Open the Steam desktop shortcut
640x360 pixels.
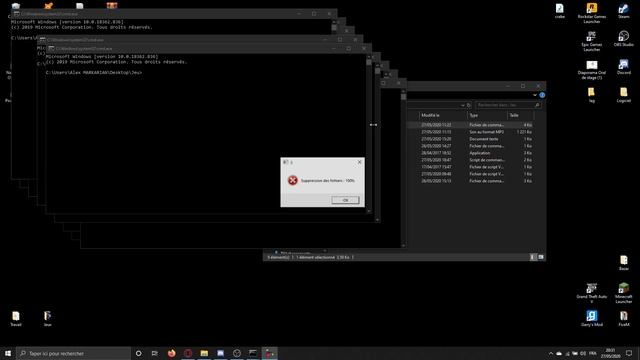pyautogui.click(x=623, y=11)
